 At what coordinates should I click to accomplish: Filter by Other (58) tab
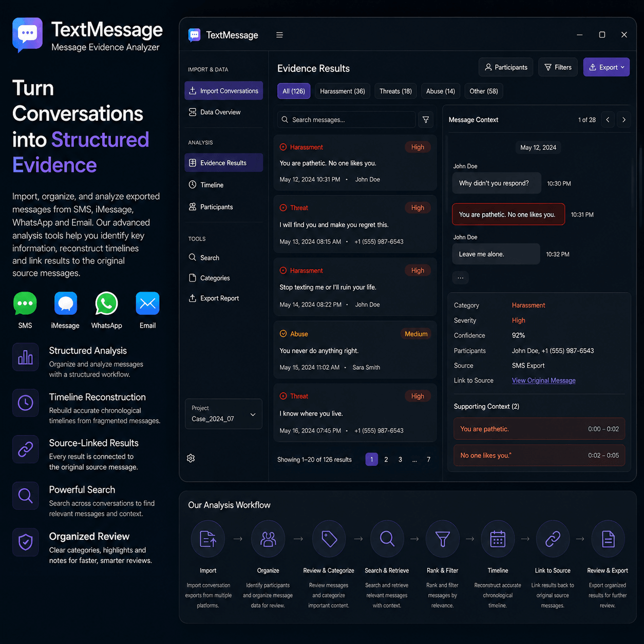[484, 91]
